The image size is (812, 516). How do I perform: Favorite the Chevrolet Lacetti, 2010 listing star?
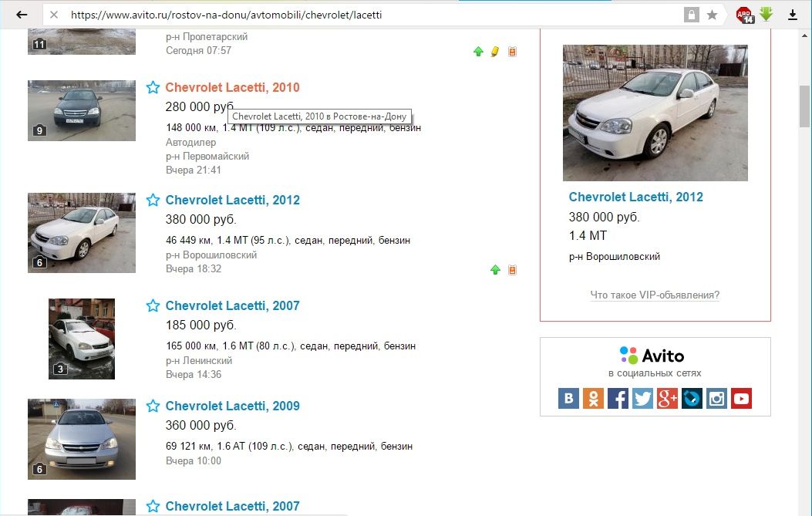[x=153, y=87]
